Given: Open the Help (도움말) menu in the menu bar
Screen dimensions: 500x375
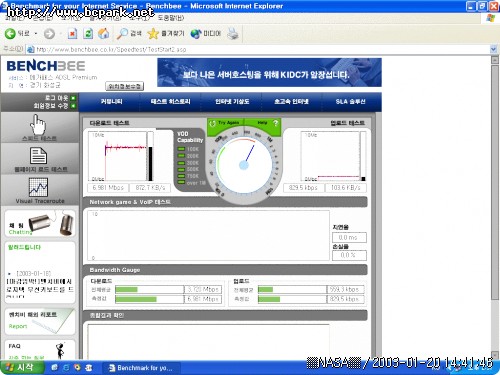Looking at the screenshot, I should point(171,17).
